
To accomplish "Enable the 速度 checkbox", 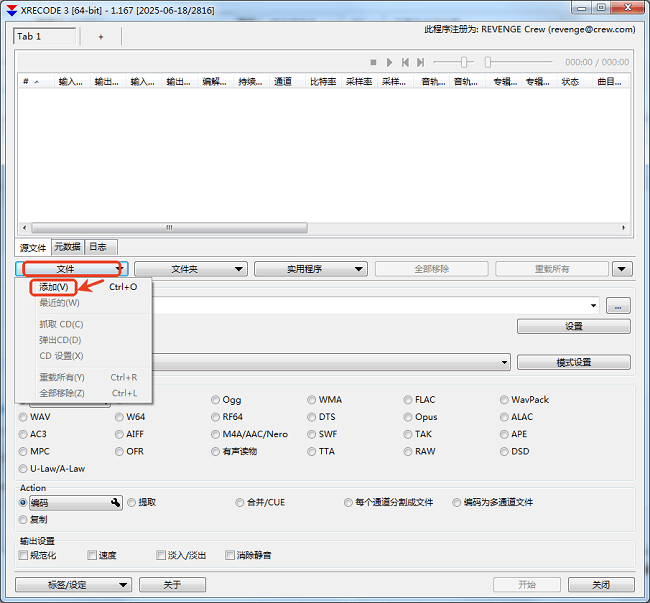I will pos(102,555).
